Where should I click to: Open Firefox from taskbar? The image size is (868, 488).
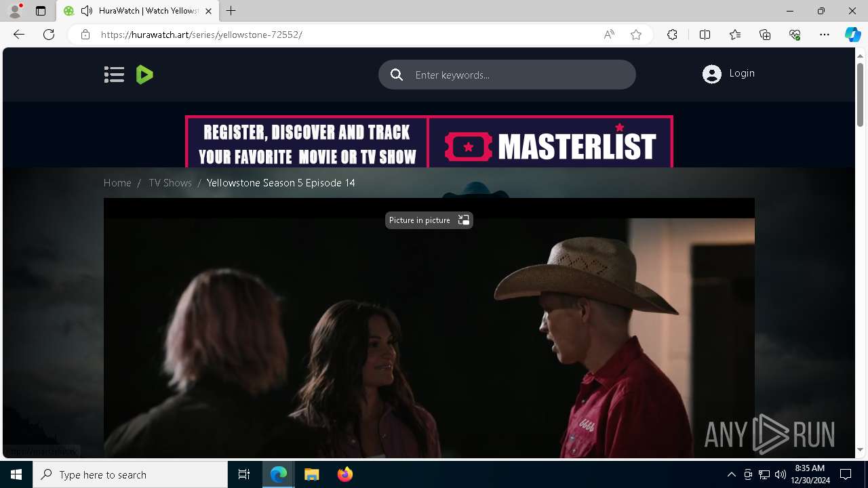pos(344,474)
